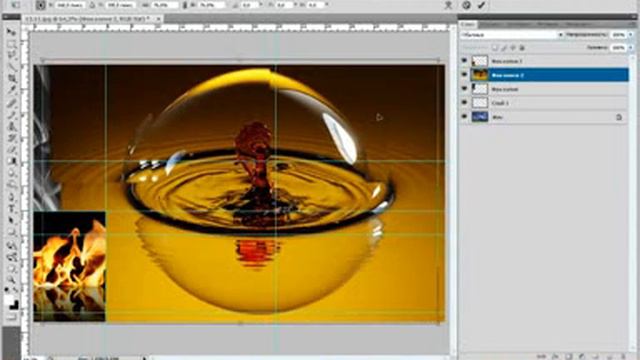Image resolution: width=640 pixels, height=360 pixels.
Task: Select the Gradient tool
Action: tap(11, 162)
